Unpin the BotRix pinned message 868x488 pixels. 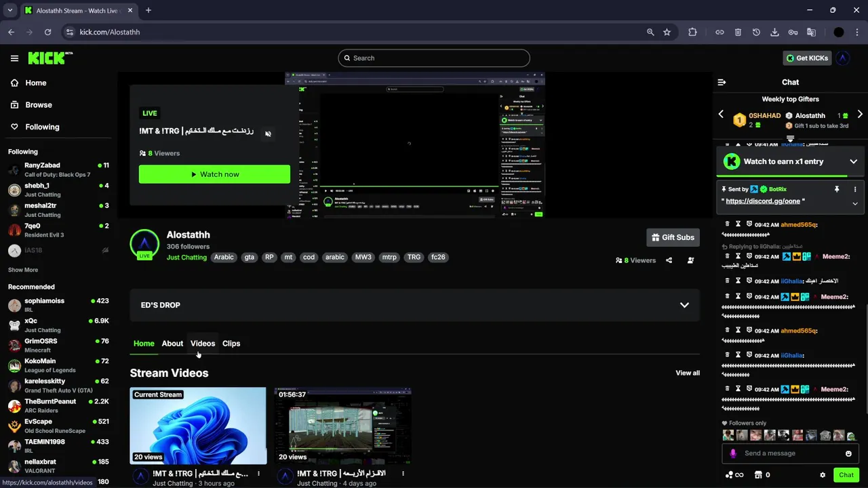[x=837, y=189]
